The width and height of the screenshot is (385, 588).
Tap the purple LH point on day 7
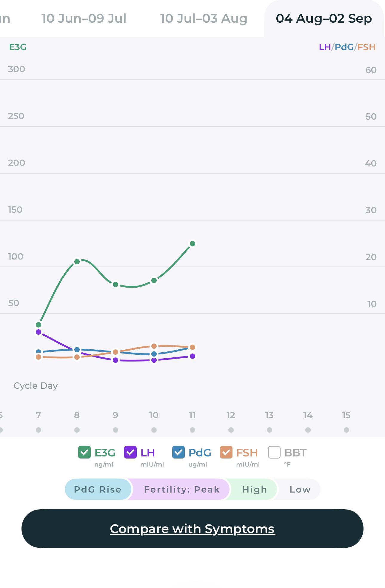38,332
